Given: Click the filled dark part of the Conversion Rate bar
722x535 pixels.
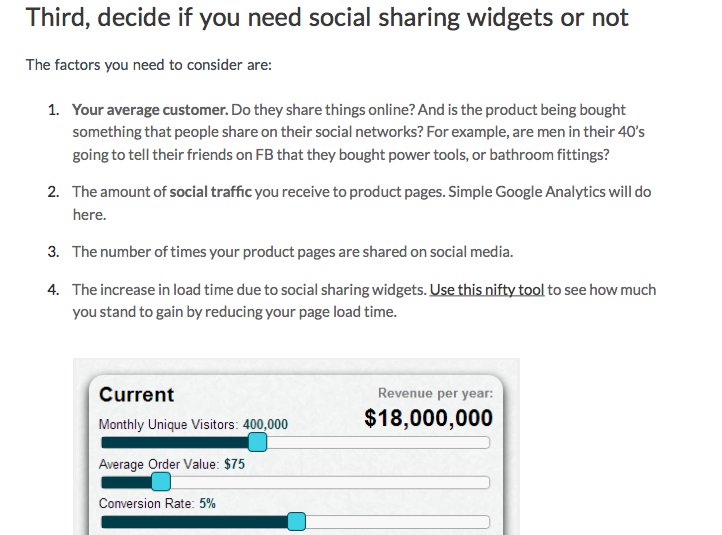Looking at the screenshot, I should pos(194,522).
